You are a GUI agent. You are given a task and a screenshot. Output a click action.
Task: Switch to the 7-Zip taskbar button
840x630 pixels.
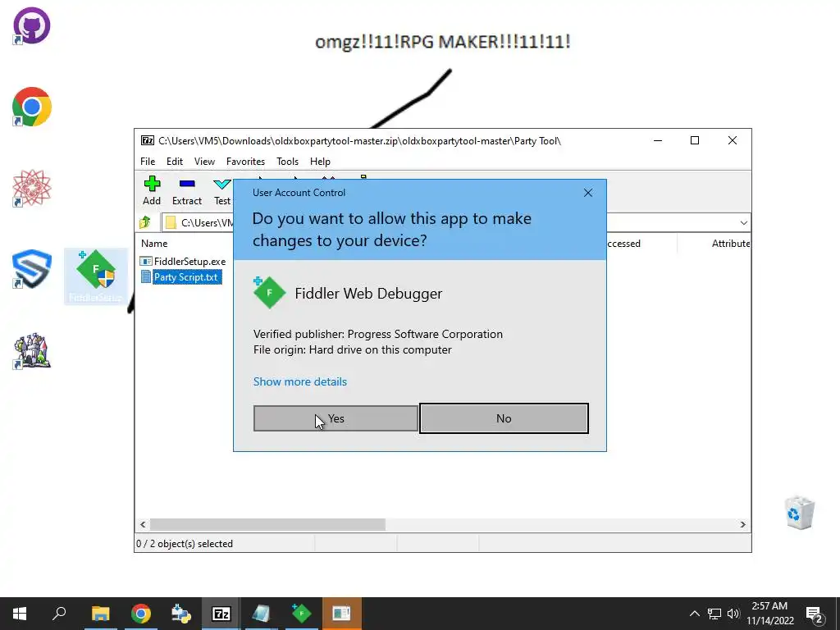coord(221,614)
